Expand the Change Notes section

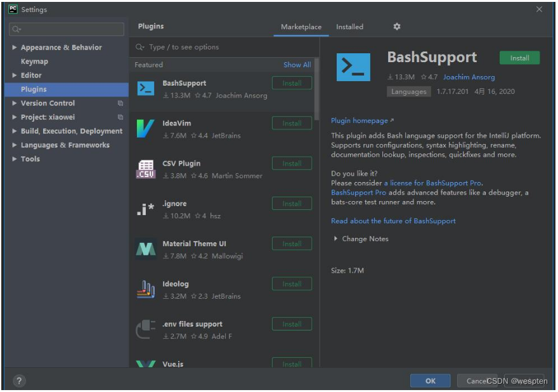pos(335,238)
